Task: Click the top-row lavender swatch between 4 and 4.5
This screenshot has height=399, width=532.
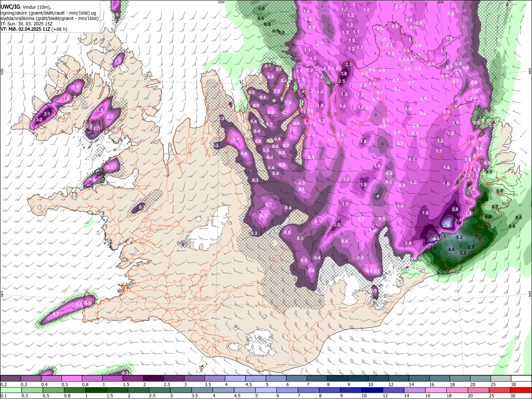Action: click(235, 379)
